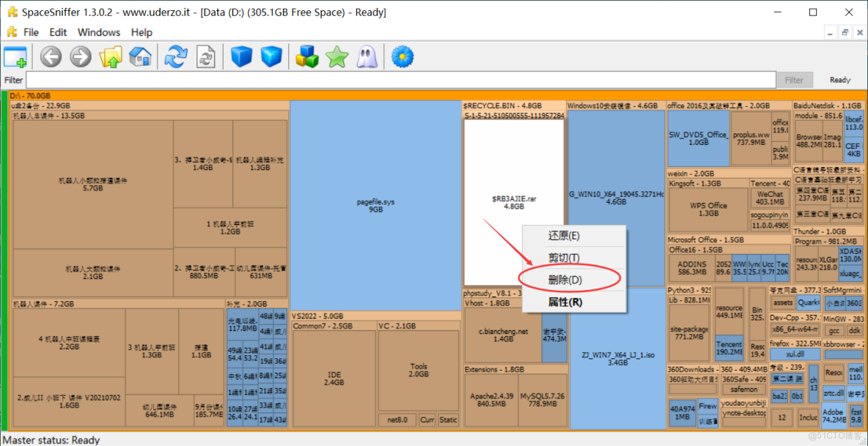
Task: Select the MySQL5.7.26 778.9MB block
Action: pos(542,400)
